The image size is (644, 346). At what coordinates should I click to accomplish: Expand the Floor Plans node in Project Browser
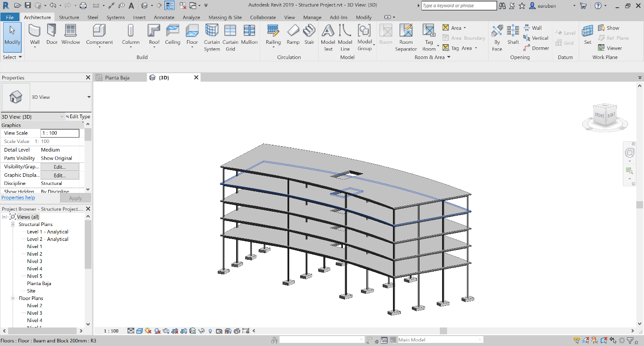pos(14,298)
